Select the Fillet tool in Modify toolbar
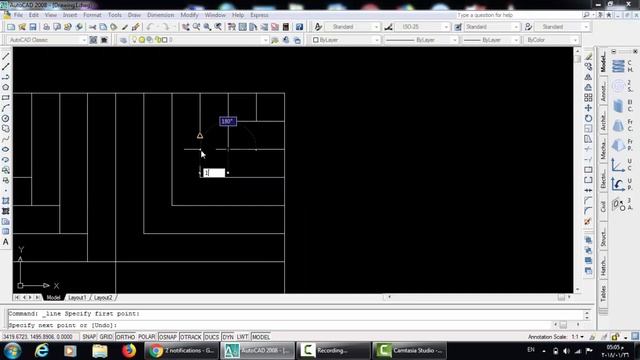640x360 pixels. (588, 211)
